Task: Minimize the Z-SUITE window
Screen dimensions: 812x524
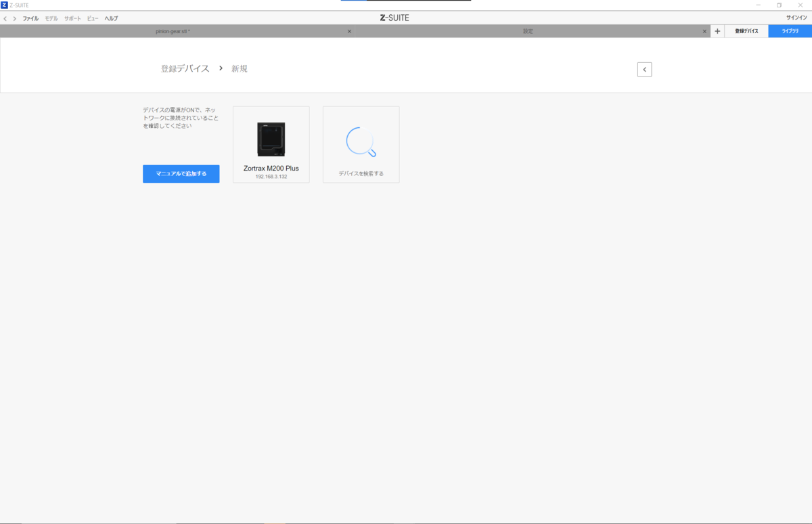Action: (758, 5)
